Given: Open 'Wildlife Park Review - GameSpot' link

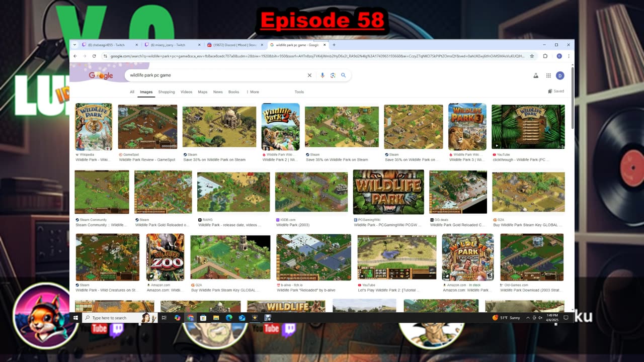Looking at the screenshot, I should pos(147,160).
